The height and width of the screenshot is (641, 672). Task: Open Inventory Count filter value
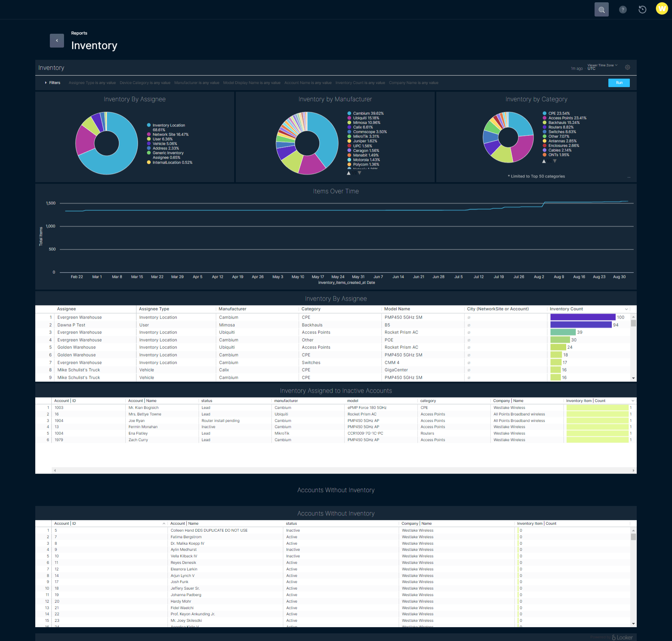pyautogui.click(x=360, y=83)
